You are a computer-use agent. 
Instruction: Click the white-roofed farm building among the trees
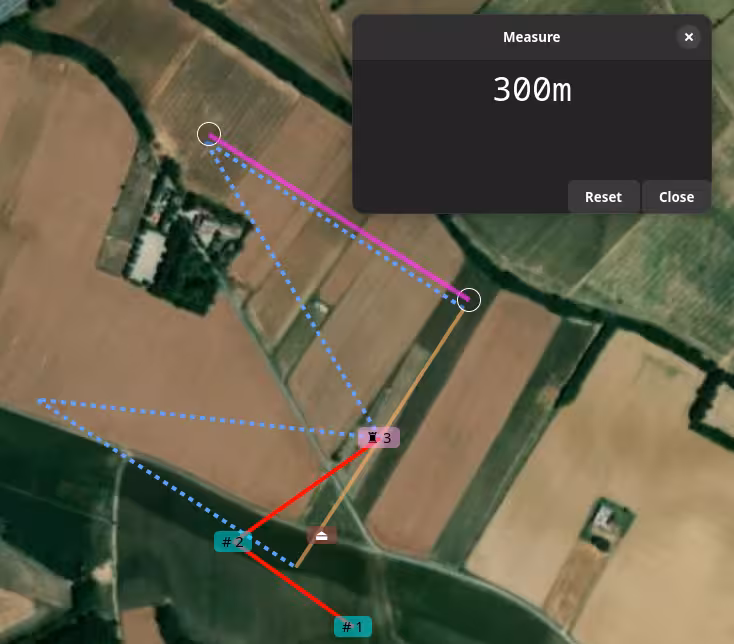coord(148,255)
